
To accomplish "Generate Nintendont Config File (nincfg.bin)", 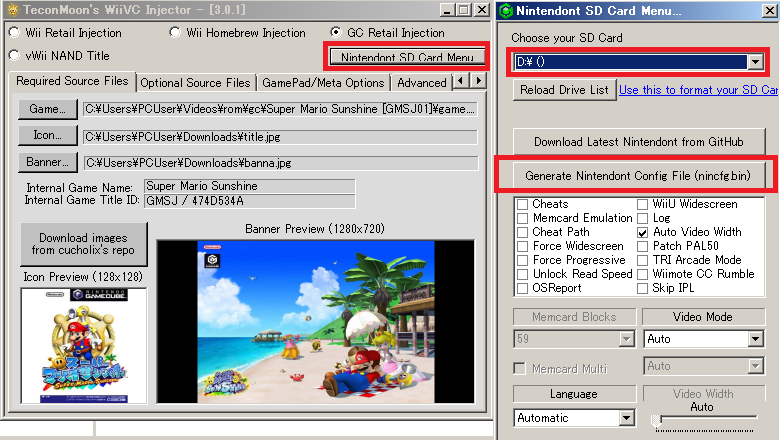I will 638,176.
